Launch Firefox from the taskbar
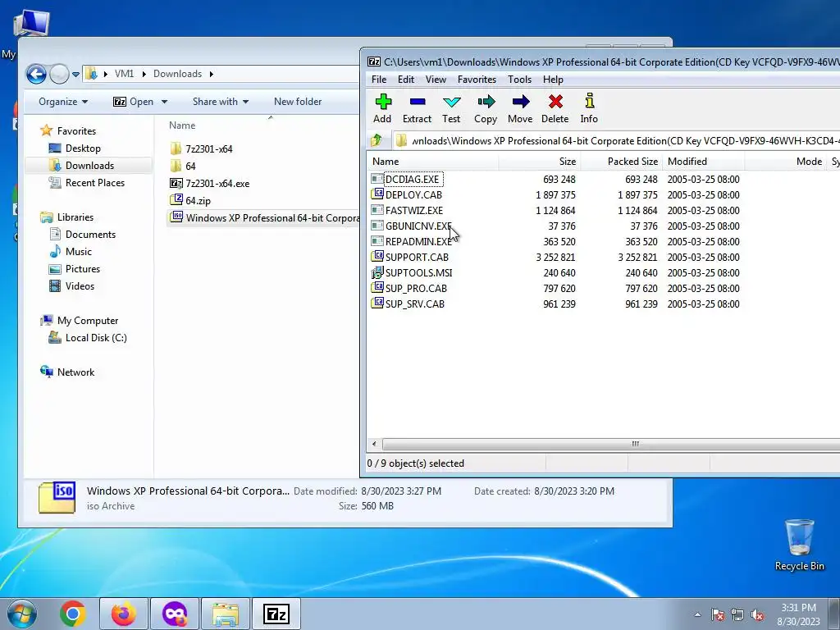Image resolution: width=840 pixels, height=630 pixels. click(124, 614)
